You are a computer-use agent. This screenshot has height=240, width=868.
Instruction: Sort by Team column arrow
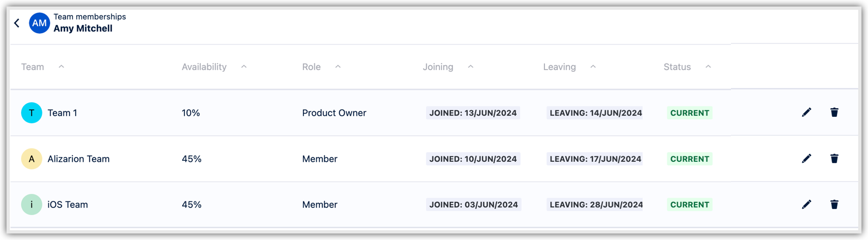(x=61, y=67)
